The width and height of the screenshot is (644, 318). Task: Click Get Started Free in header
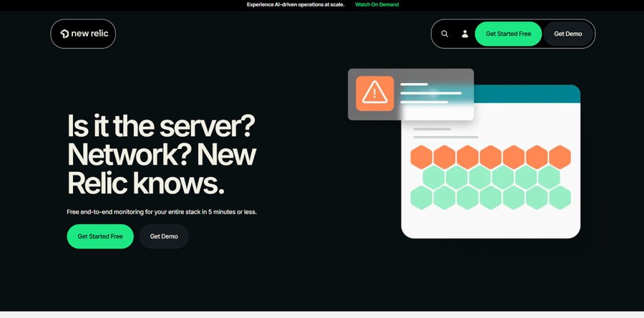tap(508, 34)
